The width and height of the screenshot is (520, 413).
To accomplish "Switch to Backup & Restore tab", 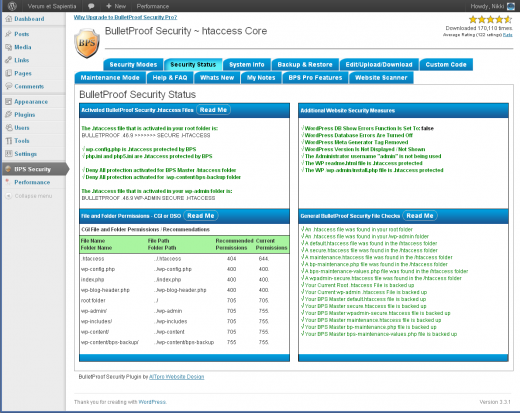I will point(305,65).
